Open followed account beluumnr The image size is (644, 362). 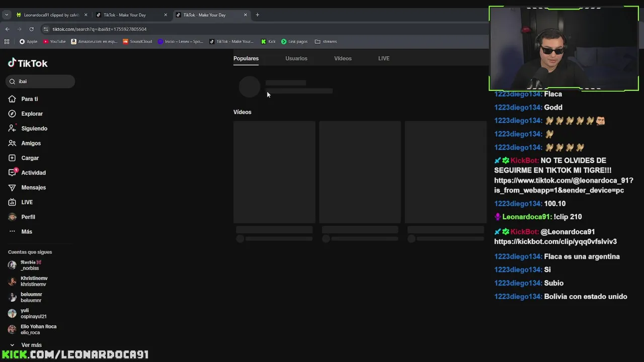[x=31, y=297]
